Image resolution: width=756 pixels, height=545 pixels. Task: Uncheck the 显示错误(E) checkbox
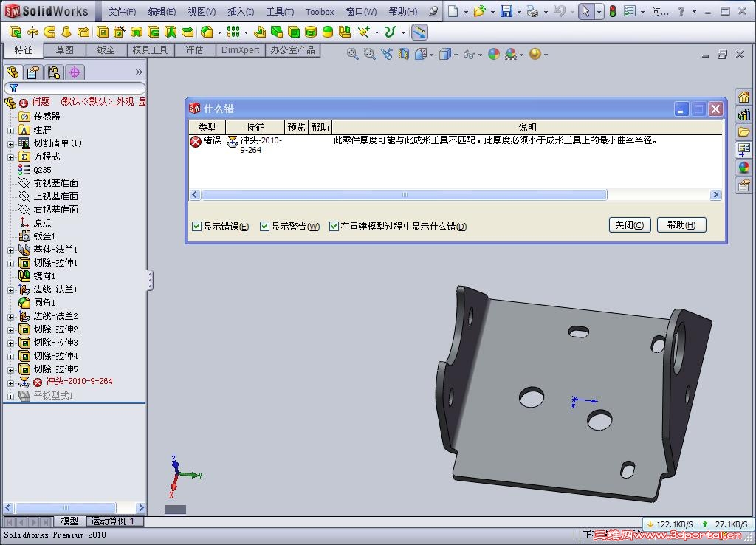[x=196, y=226]
